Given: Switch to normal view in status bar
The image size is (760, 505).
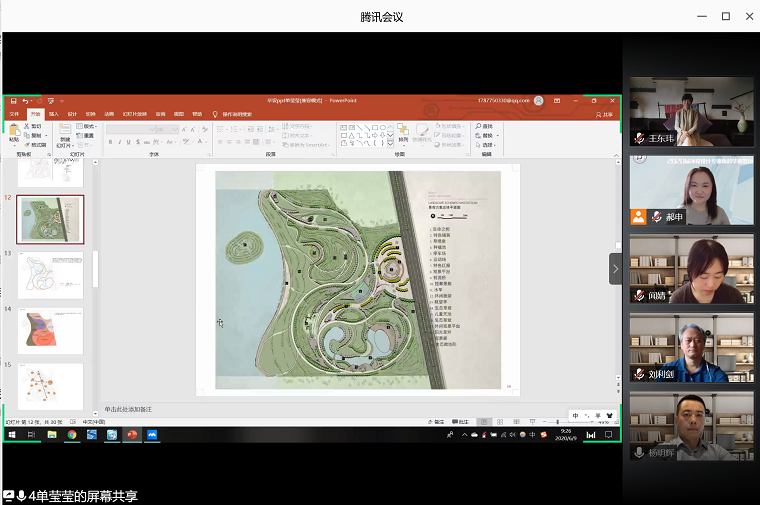Looking at the screenshot, I should pos(484,422).
